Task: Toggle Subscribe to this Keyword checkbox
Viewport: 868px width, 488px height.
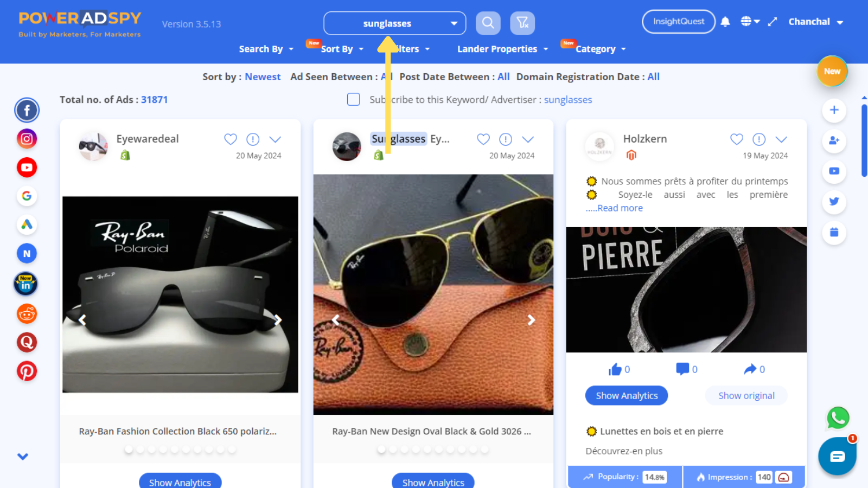Action: pos(353,99)
